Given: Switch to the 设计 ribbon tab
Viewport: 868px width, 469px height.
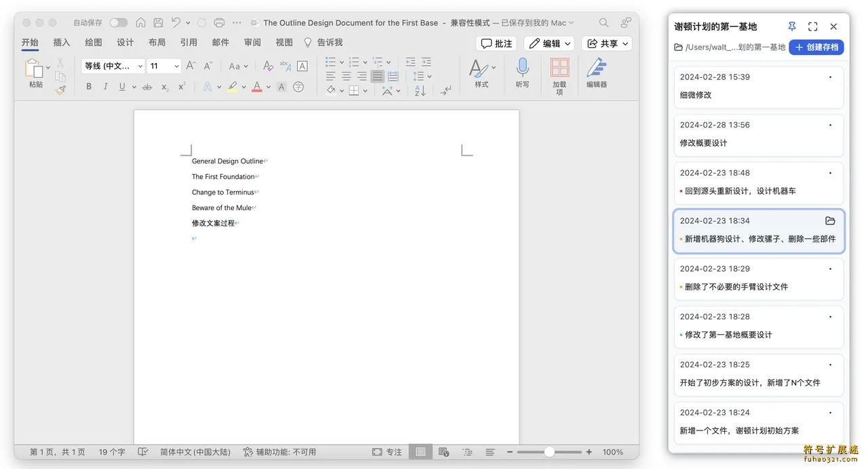Looking at the screenshot, I should pos(125,42).
